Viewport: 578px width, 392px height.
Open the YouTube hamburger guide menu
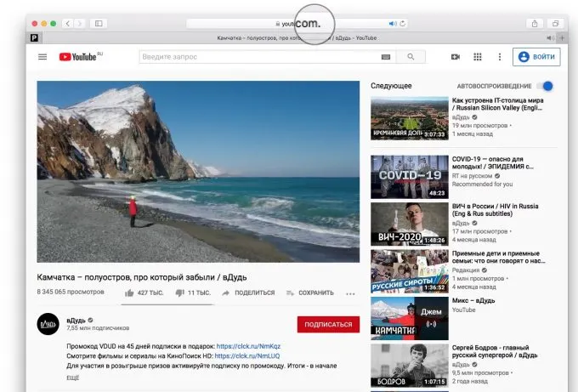[42, 57]
